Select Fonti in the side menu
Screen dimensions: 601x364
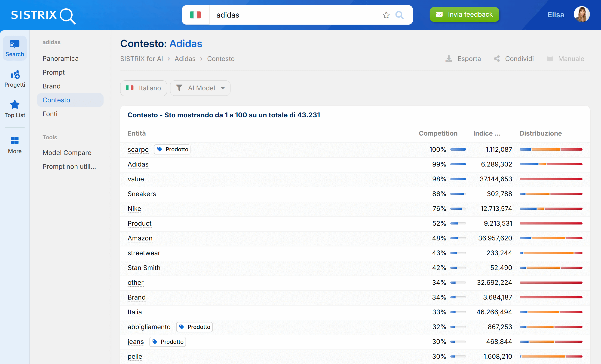tap(50, 114)
